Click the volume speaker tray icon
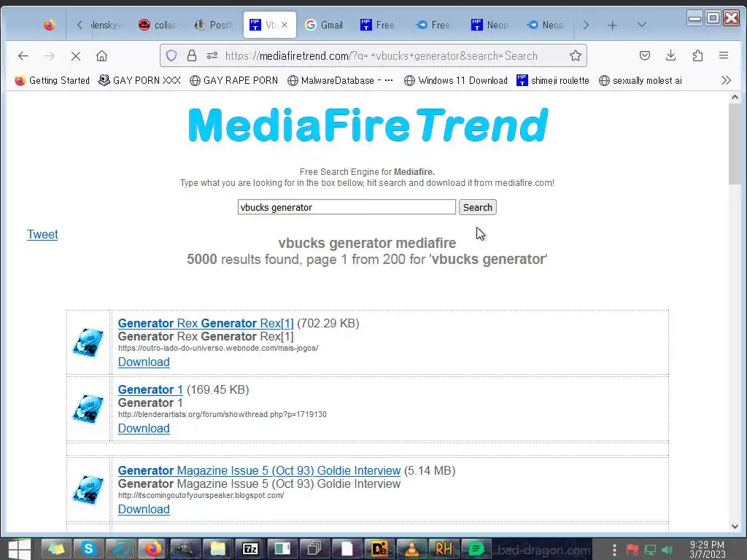 pyautogui.click(x=667, y=550)
